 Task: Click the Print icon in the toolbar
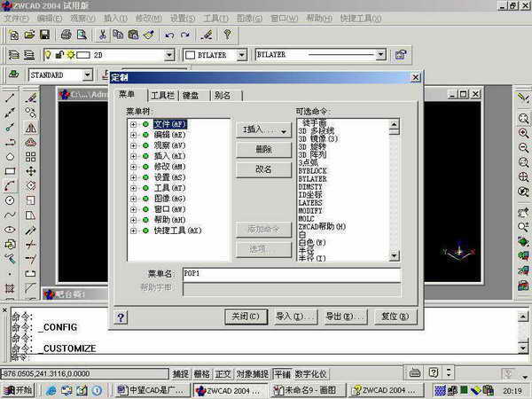click(66, 35)
